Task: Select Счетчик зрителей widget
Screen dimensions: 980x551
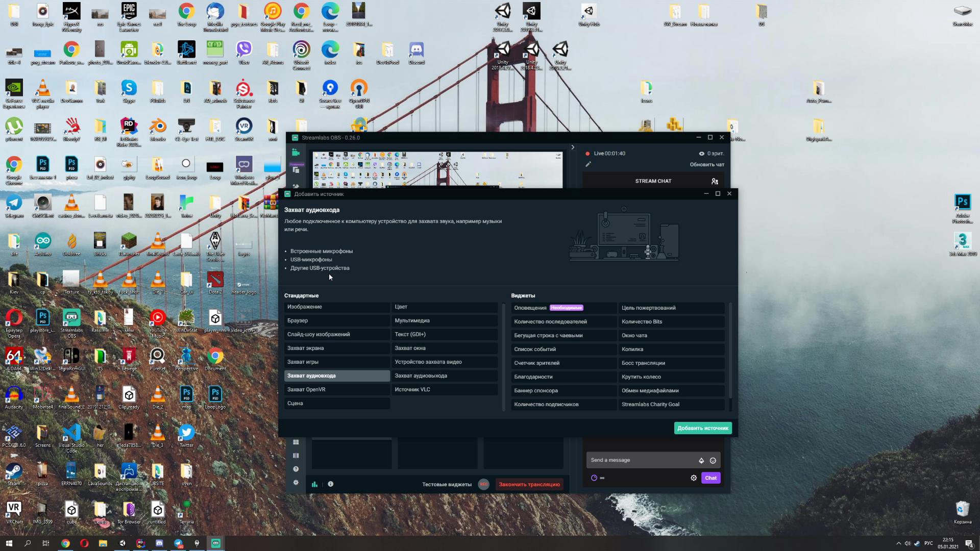Action: 564,363
